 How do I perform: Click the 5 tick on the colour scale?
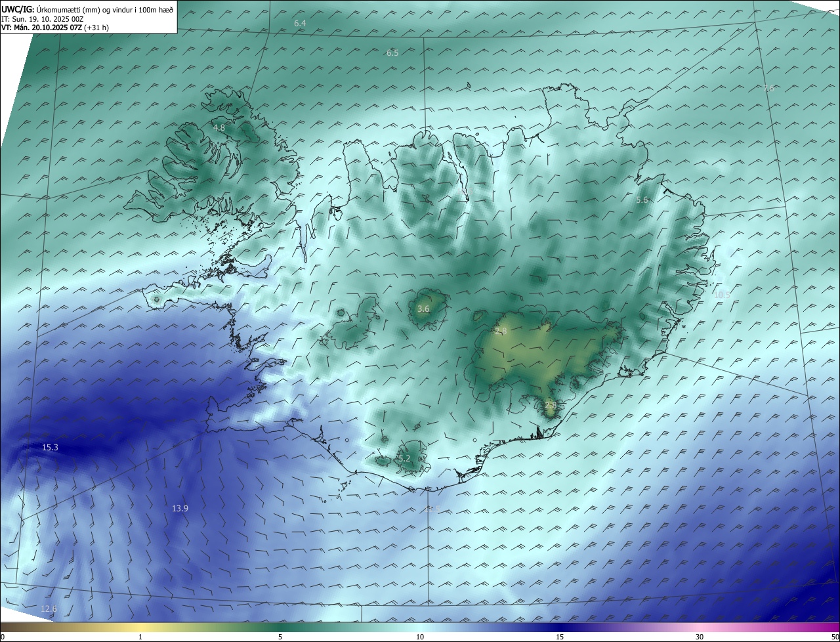280,637
